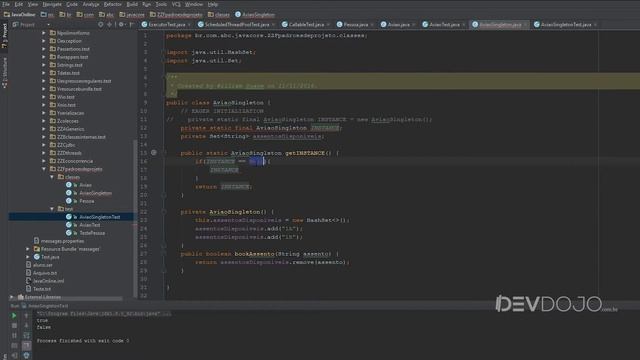Open the Navigate menu

[x=52, y=4]
